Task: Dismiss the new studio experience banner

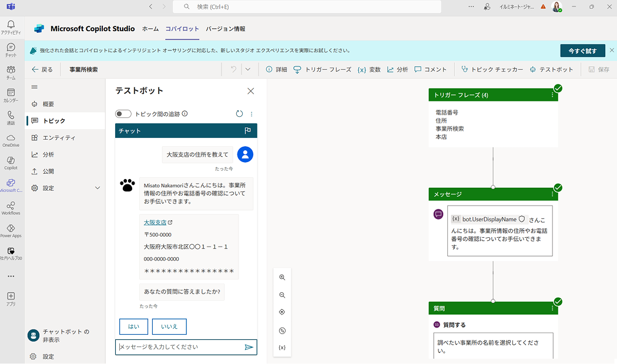Action: [612, 50]
